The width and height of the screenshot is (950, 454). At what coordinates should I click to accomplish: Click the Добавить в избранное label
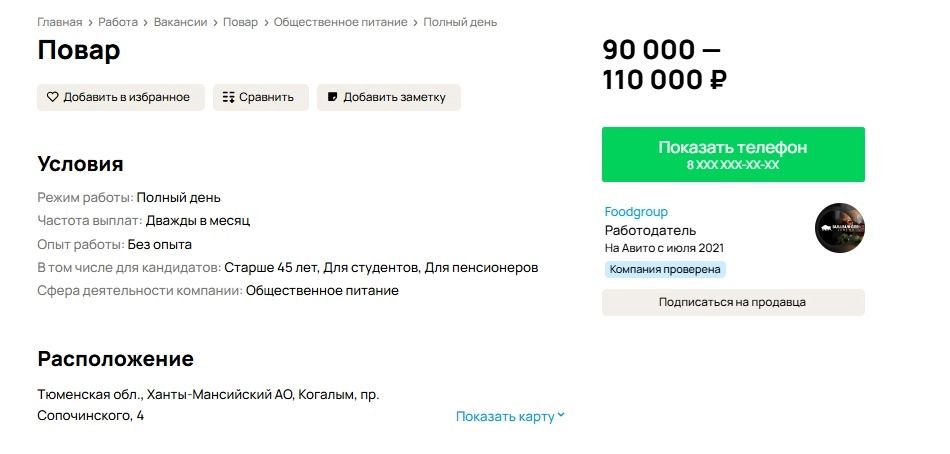[126, 97]
